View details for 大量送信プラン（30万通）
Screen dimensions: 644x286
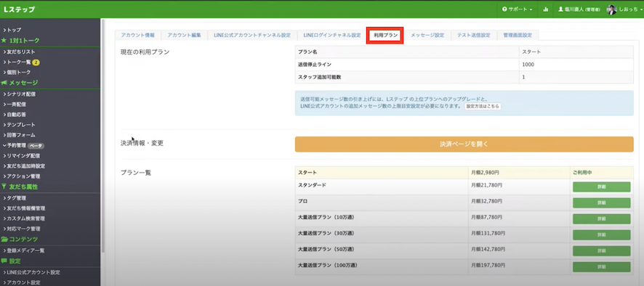click(601, 235)
